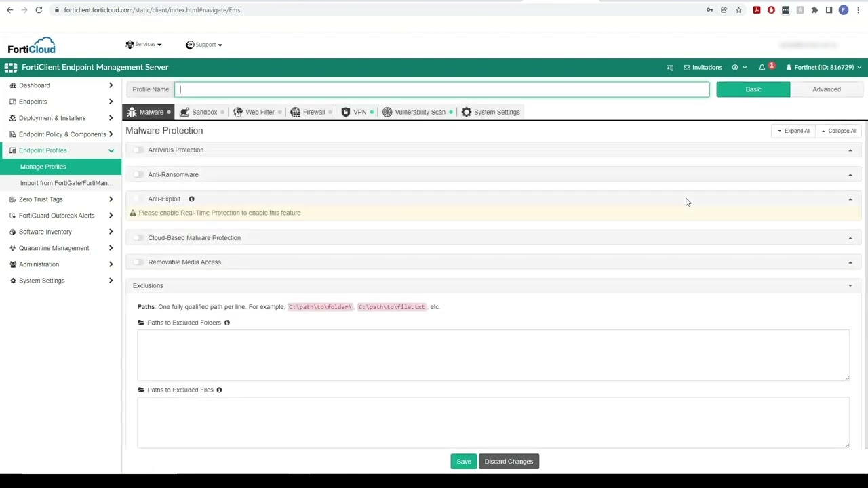Click the Anti-Exploit info icon
868x488 pixels.
(191, 199)
